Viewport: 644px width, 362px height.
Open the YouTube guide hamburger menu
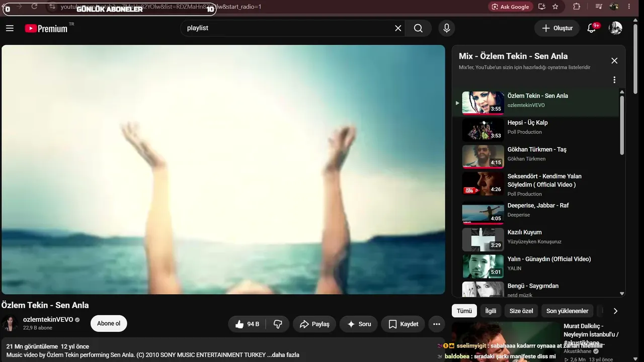point(10,28)
